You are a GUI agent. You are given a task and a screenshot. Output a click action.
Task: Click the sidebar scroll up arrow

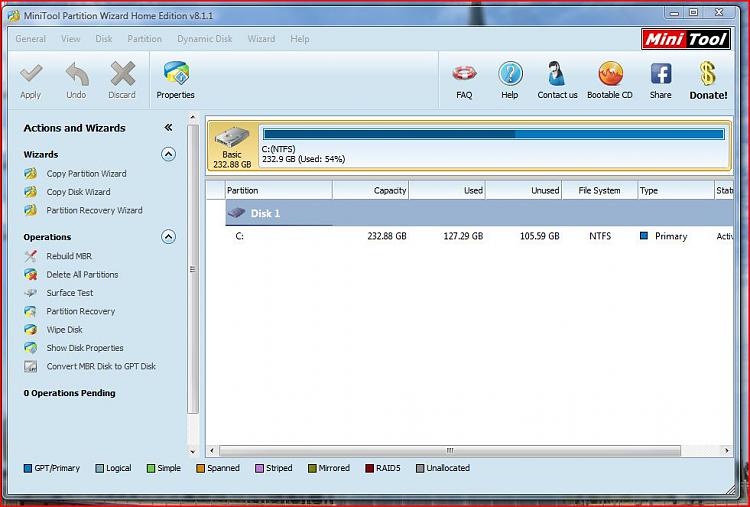(193, 117)
